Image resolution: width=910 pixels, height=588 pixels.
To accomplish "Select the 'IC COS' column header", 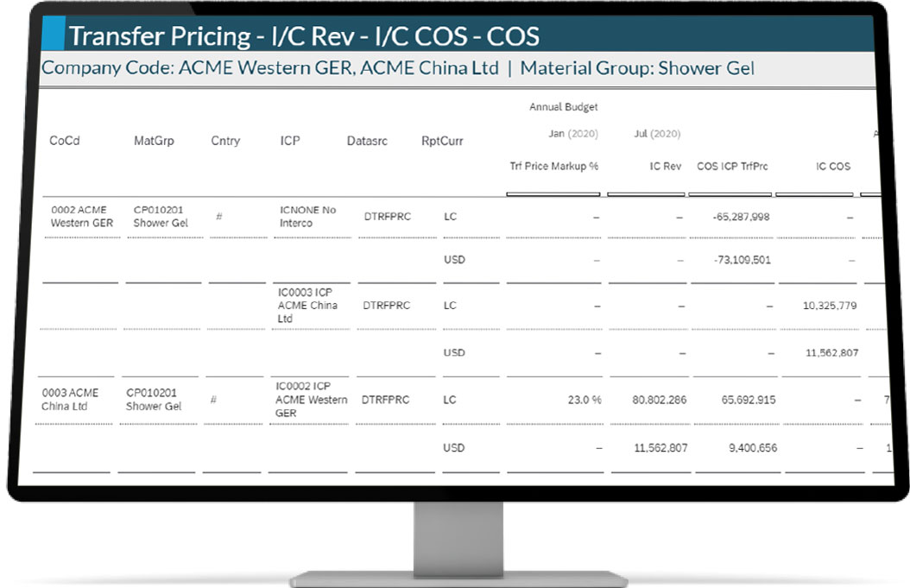I will point(833,166).
